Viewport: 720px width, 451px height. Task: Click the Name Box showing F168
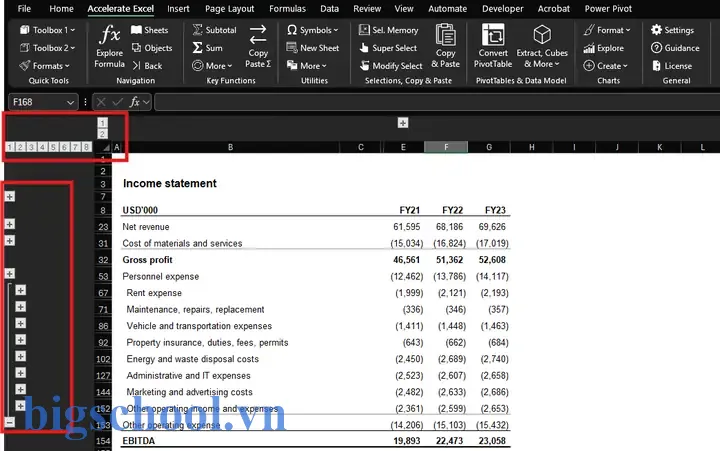pos(37,102)
